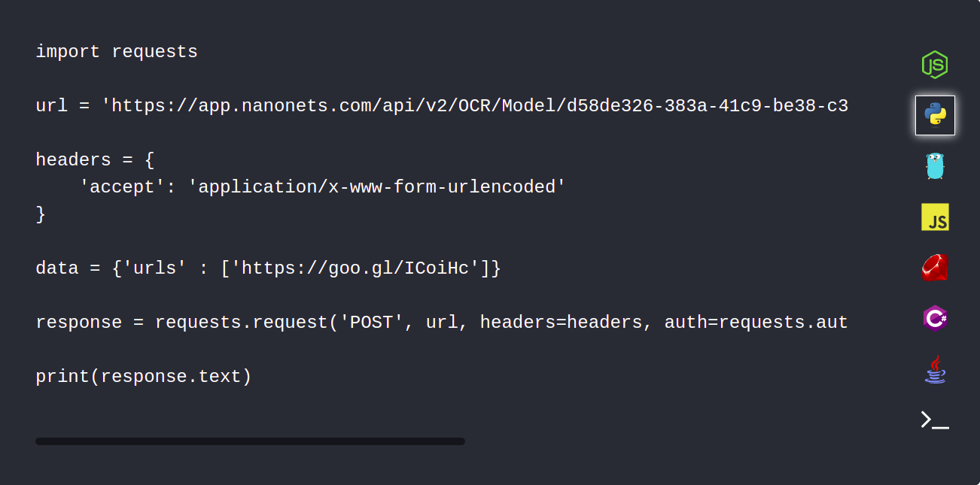Select the C# language icon
Screen dimensions: 980x485
point(935,318)
